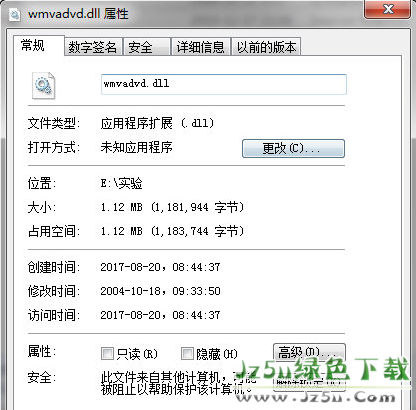Switch to the 常规 tab
This screenshot has height=410, width=416.
click(x=33, y=45)
